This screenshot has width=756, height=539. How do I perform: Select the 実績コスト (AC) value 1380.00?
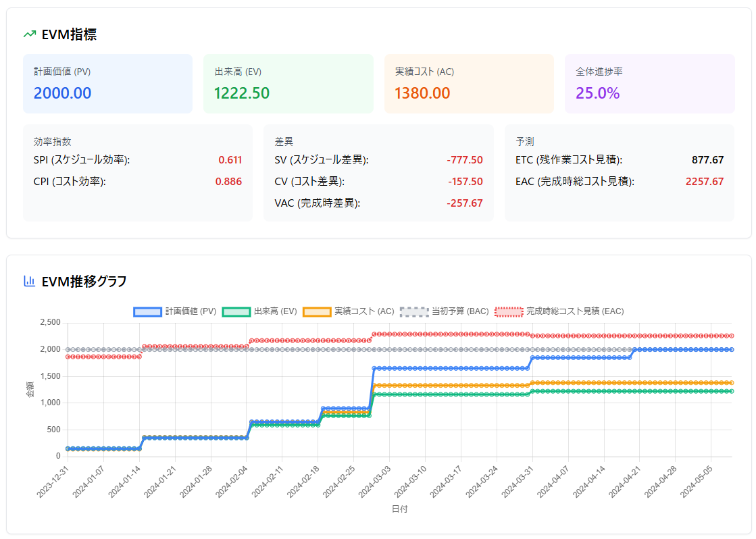(x=422, y=93)
